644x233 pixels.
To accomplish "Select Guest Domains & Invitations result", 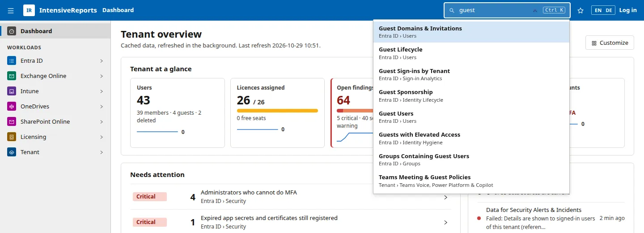I will (471, 32).
